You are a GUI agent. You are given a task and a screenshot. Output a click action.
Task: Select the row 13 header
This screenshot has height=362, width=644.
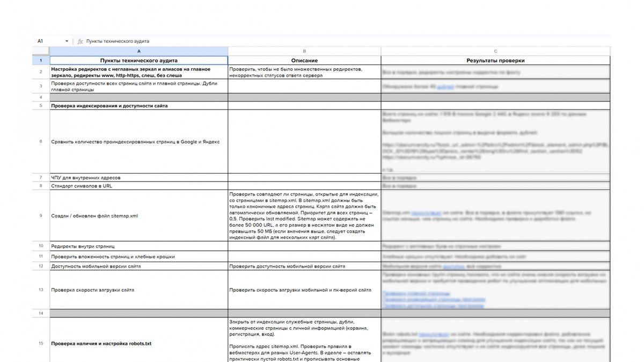(x=41, y=290)
